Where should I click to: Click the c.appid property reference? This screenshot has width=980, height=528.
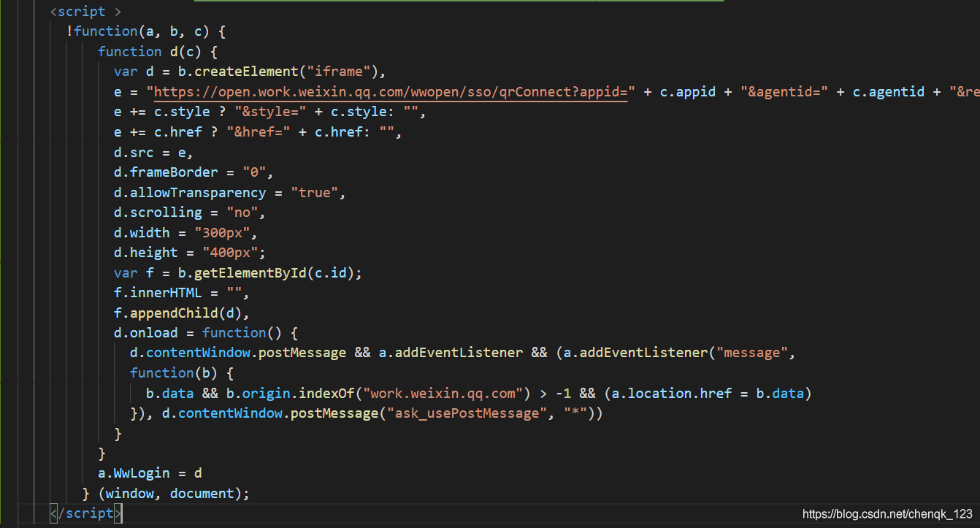[x=688, y=92]
